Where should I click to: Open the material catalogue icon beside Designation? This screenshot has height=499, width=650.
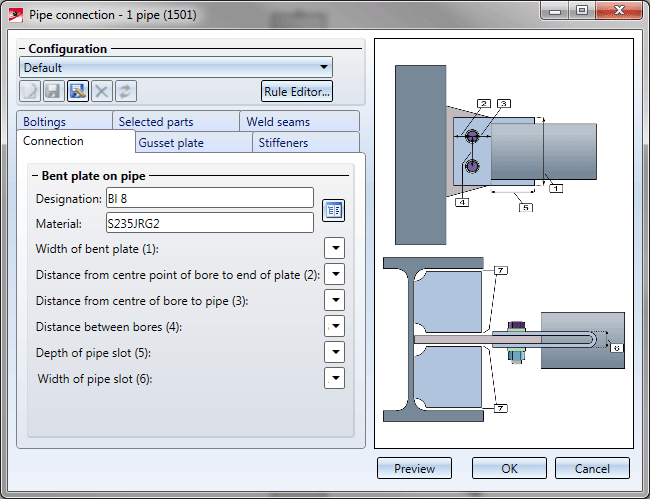pyautogui.click(x=333, y=210)
